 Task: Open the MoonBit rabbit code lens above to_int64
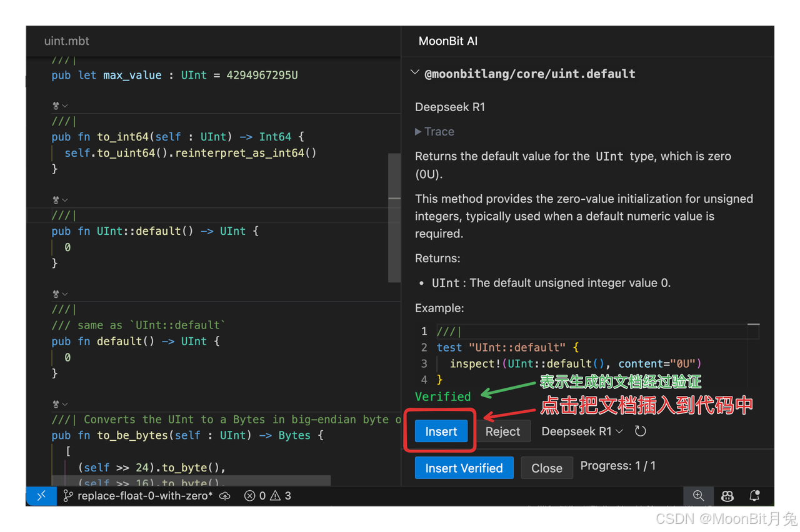(60, 106)
